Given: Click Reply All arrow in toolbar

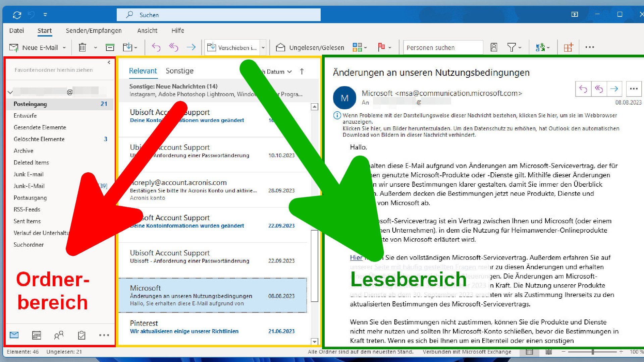Looking at the screenshot, I should tap(173, 48).
